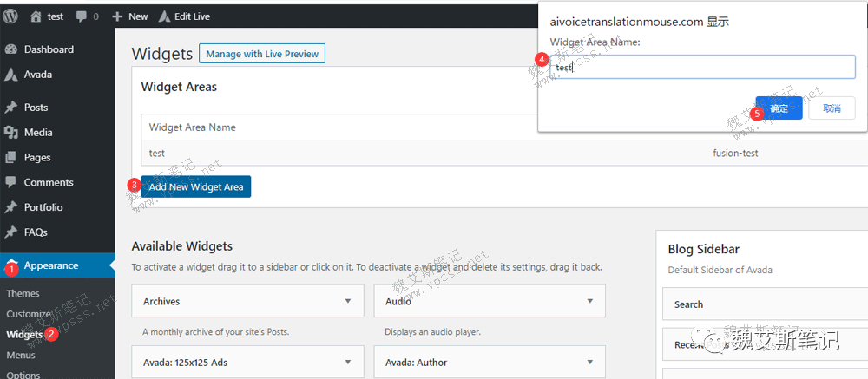Click the Blog Sidebar heading
Screen dimensions: 868x379
704,249
